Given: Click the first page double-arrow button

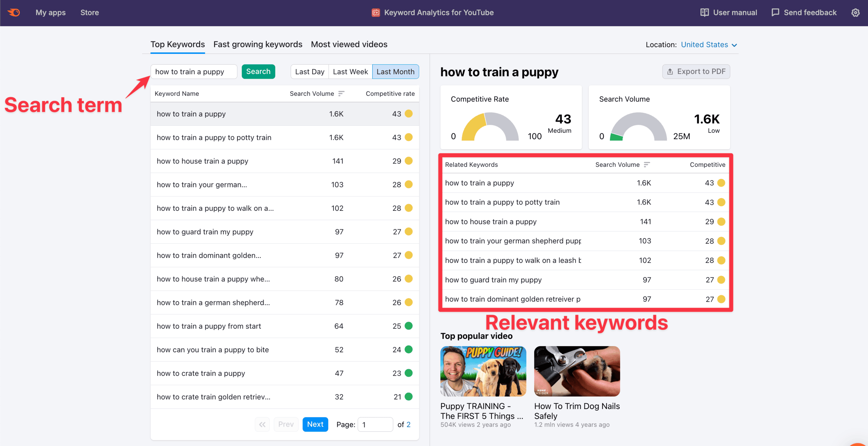Looking at the screenshot, I should coord(262,425).
